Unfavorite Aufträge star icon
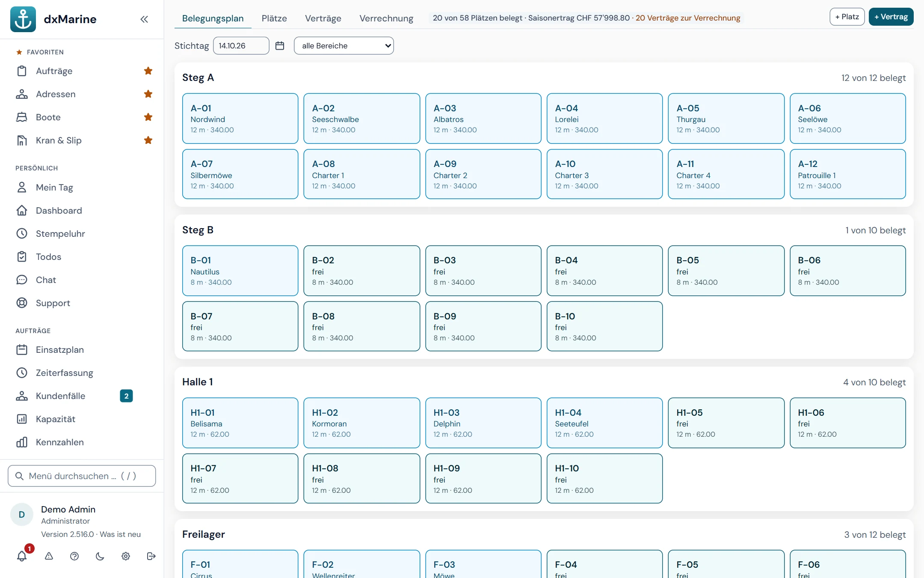Image resolution: width=924 pixels, height=578 pixels. pyautogui.click(x=148, y=71)
